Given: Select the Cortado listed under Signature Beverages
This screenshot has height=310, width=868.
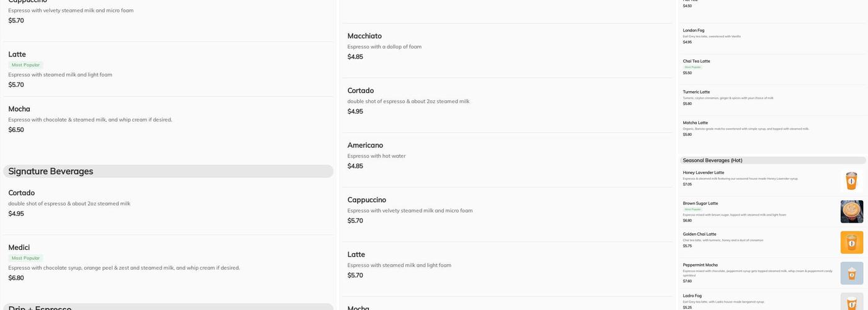Looking at the screenshot, I should pos(21,193).
